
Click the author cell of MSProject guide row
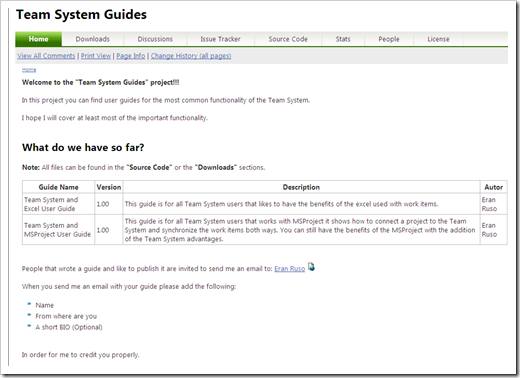pyautogui.click(x=494, y=230)
